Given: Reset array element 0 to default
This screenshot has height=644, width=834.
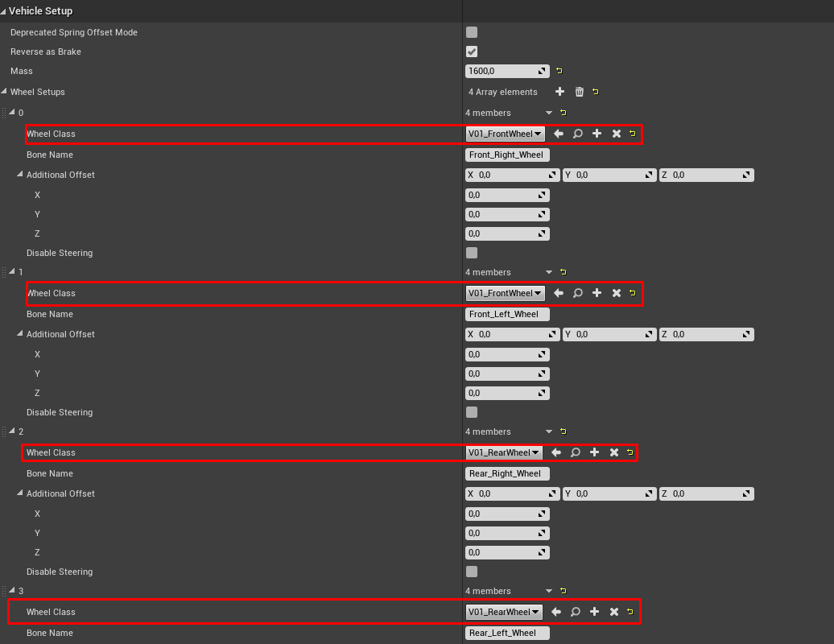Looking at the screenshot, I should click(x=564, y=113).
